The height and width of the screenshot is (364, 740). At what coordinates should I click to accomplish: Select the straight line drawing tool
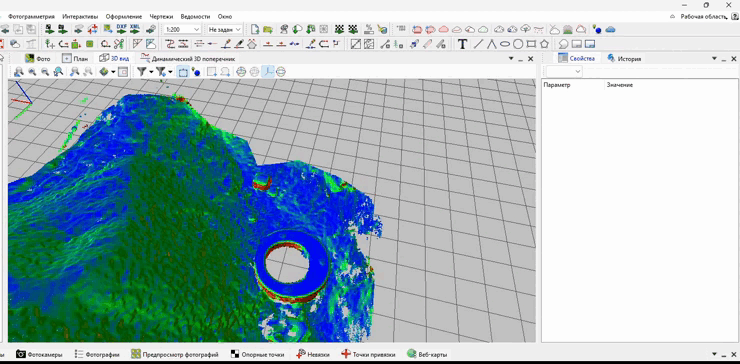[478, 44]
